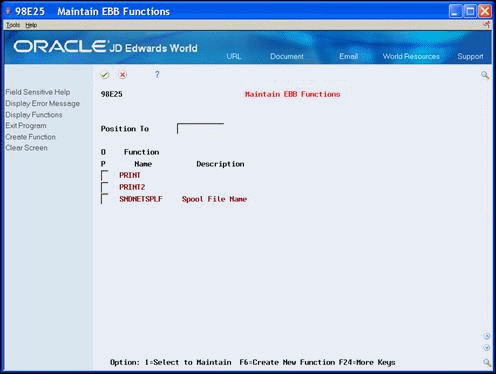Screen dimensions: 496x374
Task: Click the scroll down round arrow icon
Action: point(487,348)
